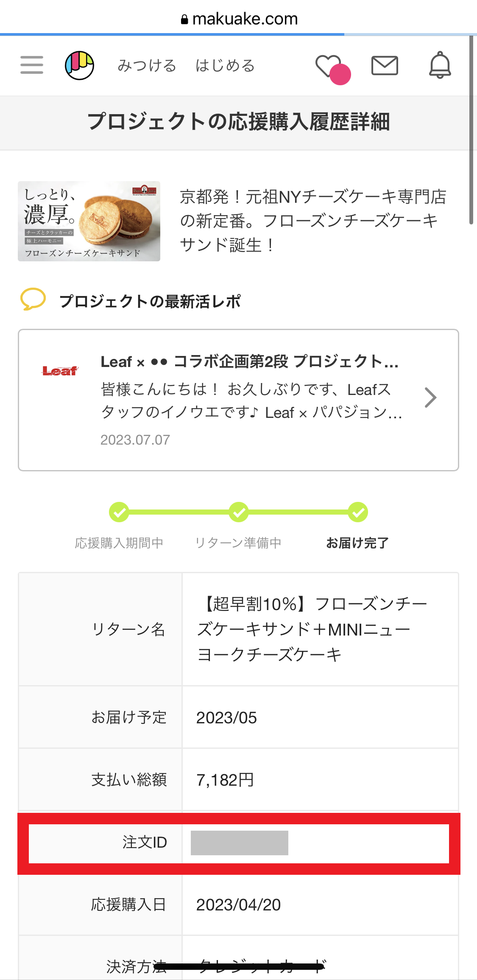Select the みつける menu item
This screenshot has height=980, width=477.
point(147,66)
